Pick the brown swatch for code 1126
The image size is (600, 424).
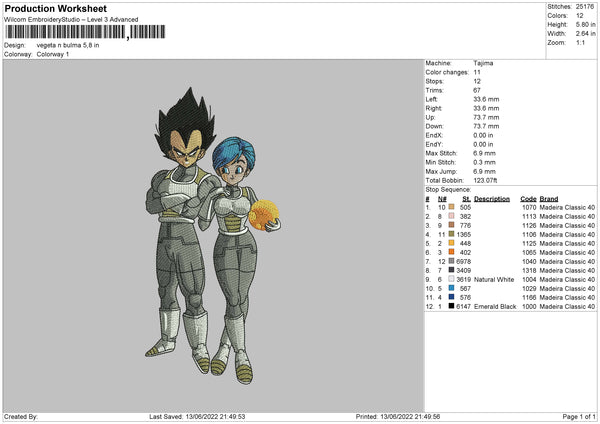pos(452,225)
